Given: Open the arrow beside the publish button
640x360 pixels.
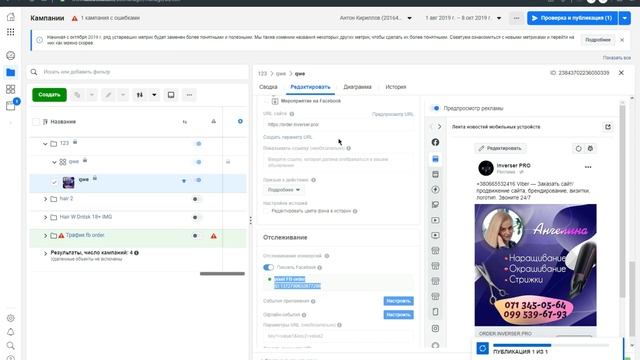Looking at the screenshot, I should [x=624, y=18].
